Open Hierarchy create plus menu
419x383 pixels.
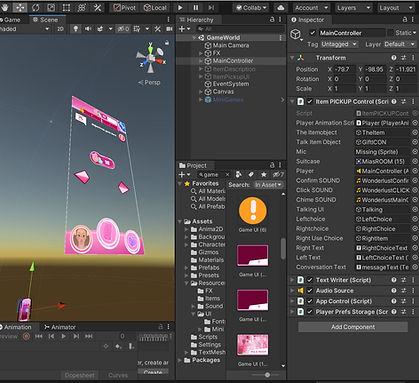click(x=184, y=29)
